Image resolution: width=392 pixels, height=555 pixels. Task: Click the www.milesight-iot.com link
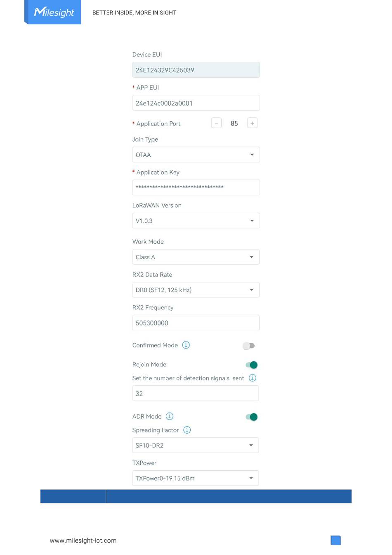coord(83,541)
